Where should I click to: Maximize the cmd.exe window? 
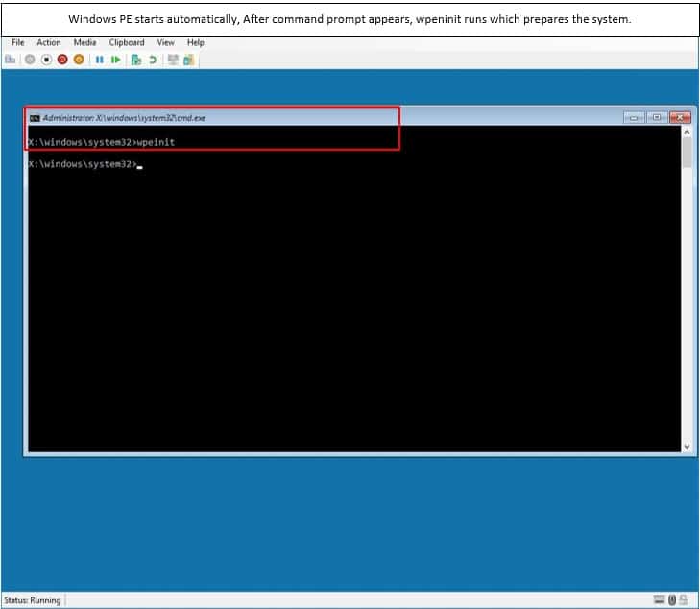(x=656, y=117)
